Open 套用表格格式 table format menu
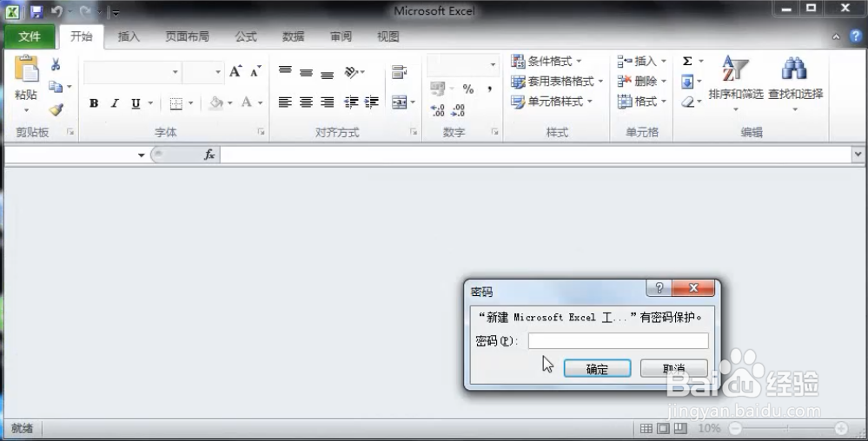868x441 pixels. pos(557,82)
